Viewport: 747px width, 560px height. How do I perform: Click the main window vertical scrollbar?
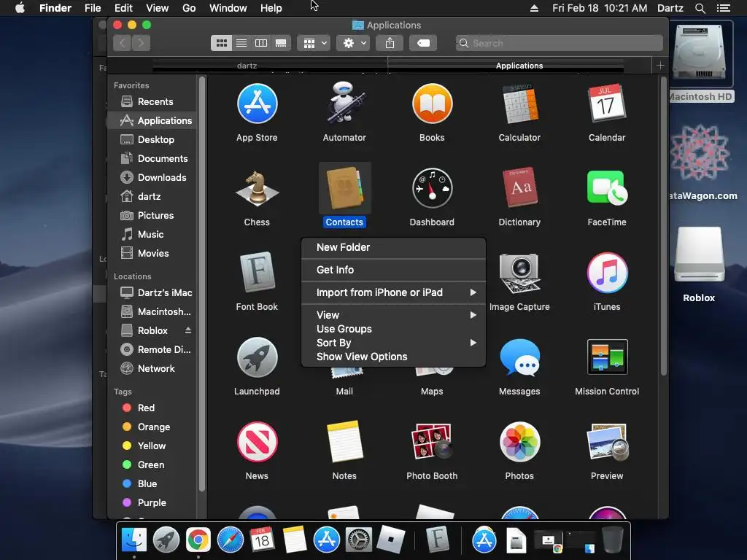coord(664,226)
